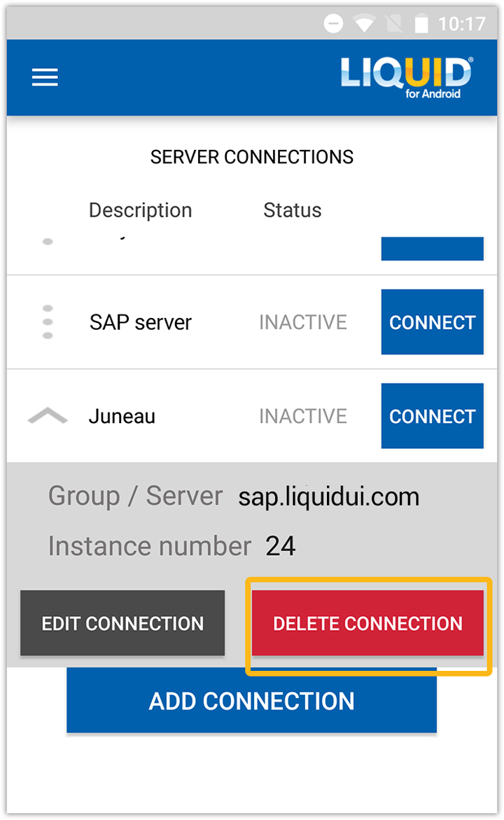The height and width of the screenshot is (820, 504).
Task: Connect to the SAP server
Action: tap(432, 322)
